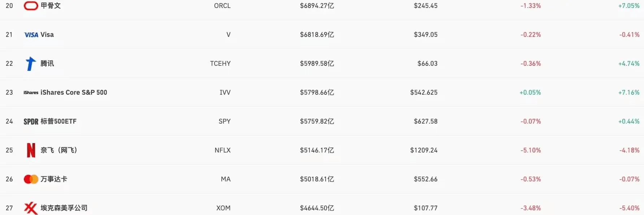Click the Tencent blue logo
The width and height of the screenshot is (644, 215).
pyautogui.click(x=31, y=64)
